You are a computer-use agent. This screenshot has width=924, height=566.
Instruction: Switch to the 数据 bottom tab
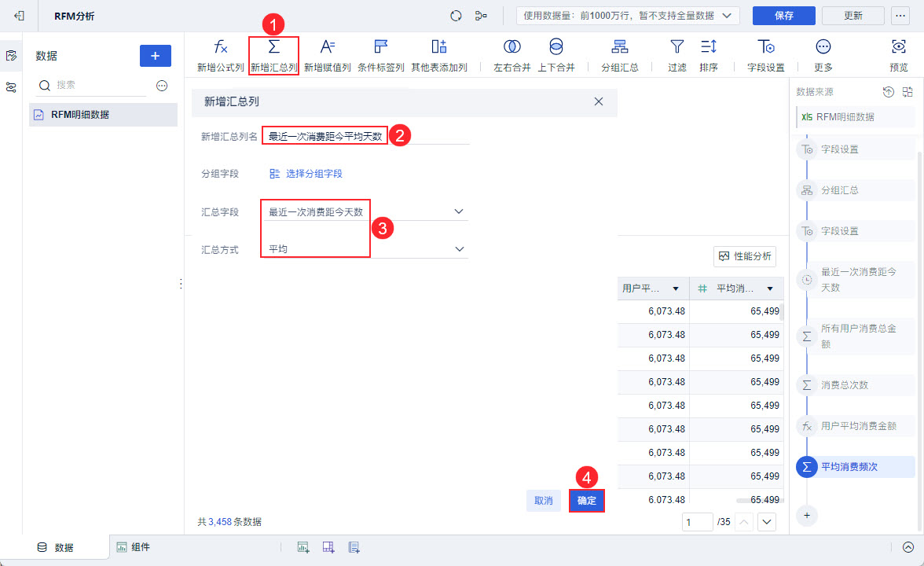[55, 547]
